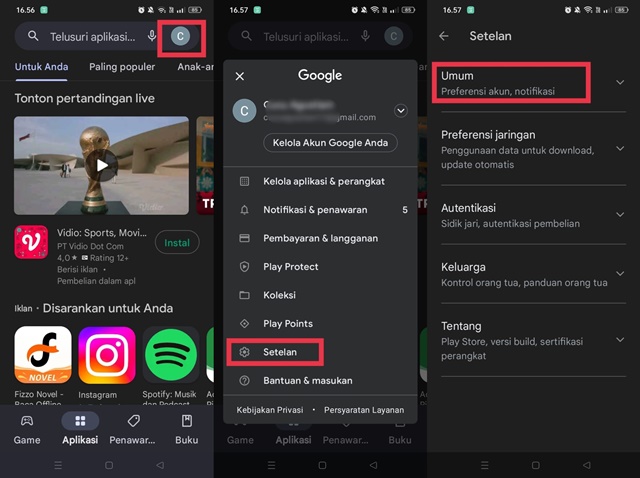The image size is (640, 478).
Task: Open Play Points entry
Action: click(x=320, y=324)
